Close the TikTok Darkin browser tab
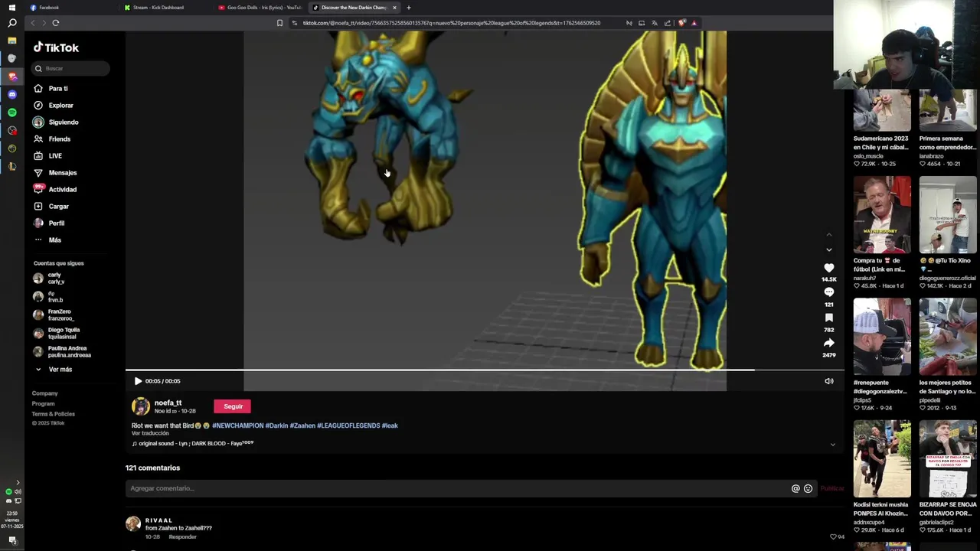The width and height of the screenshot is (980, 551). click(x=394, y=8)
